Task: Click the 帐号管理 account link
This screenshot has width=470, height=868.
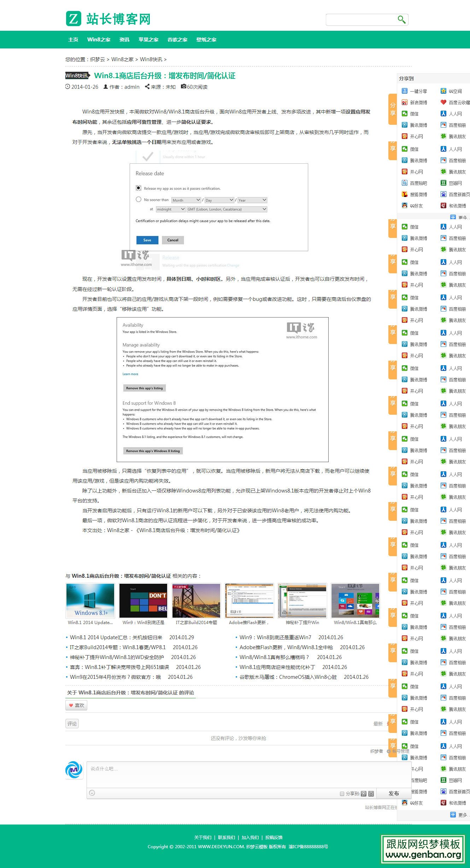Action: coord(401,751)
